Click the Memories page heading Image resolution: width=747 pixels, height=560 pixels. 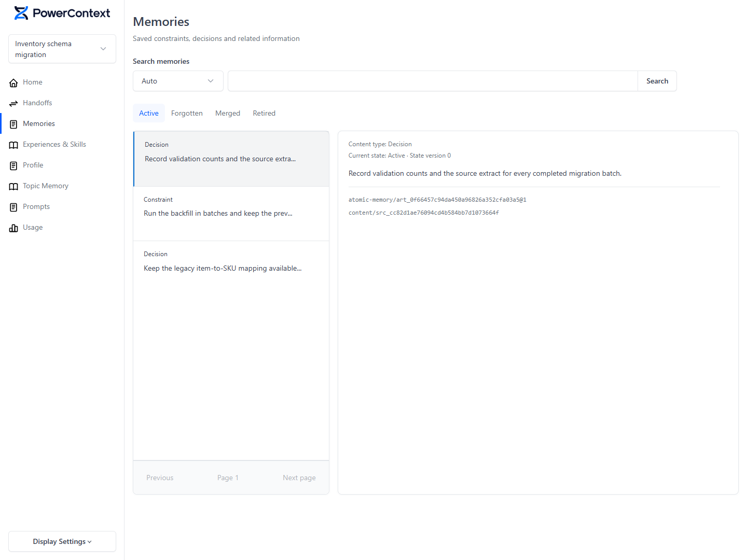point(161,22)
